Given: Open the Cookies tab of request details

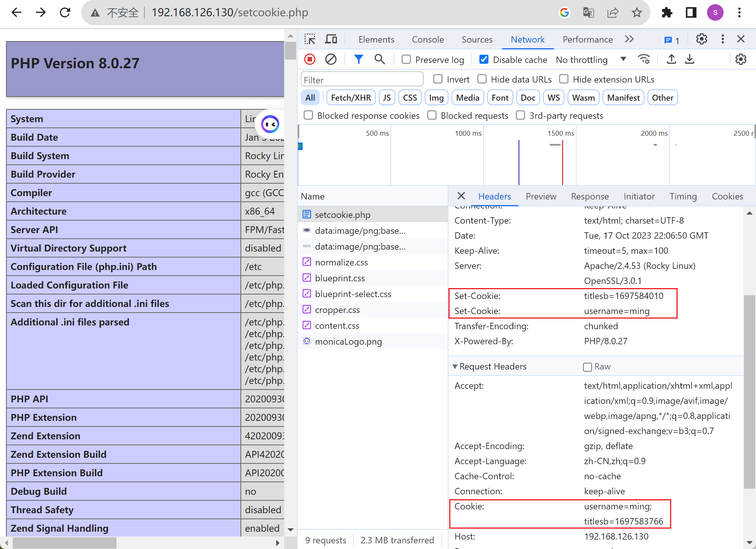Looking at the screenshot, I should coord(727,196).
